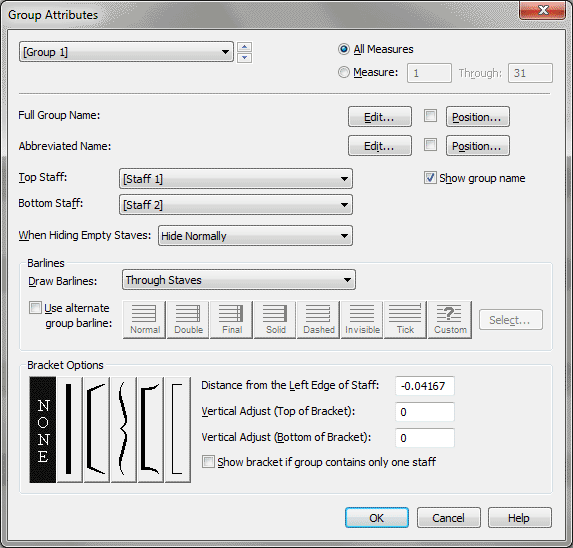Choose the Custom barline icon
The height and width of the screenshot is (548, 573).
tap(450, 320)
